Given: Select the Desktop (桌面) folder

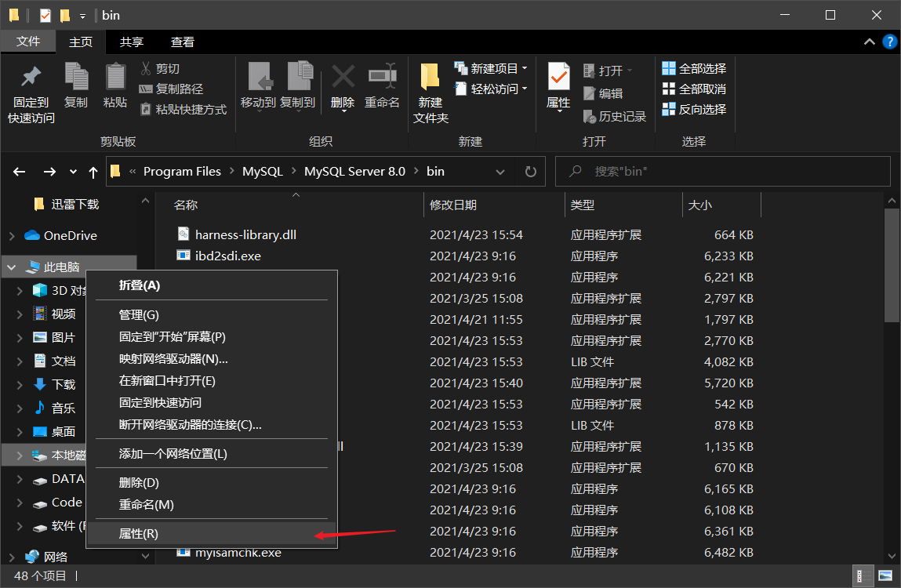Looking at the screenshot, I should click(55, 432).
